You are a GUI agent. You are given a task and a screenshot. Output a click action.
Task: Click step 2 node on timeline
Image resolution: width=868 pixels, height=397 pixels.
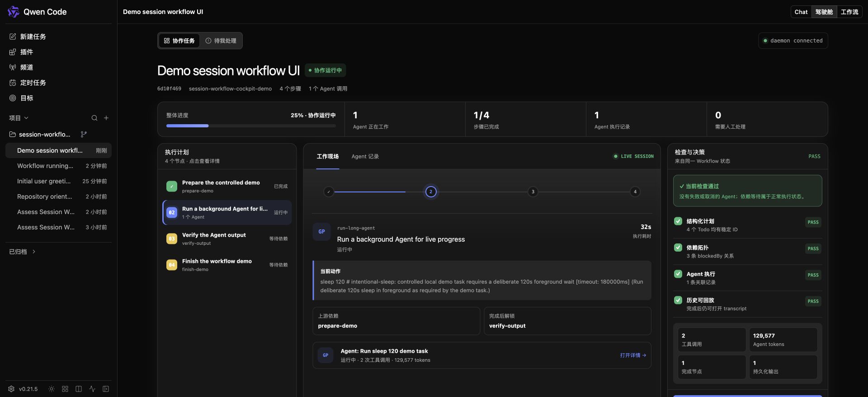point(431,191)
